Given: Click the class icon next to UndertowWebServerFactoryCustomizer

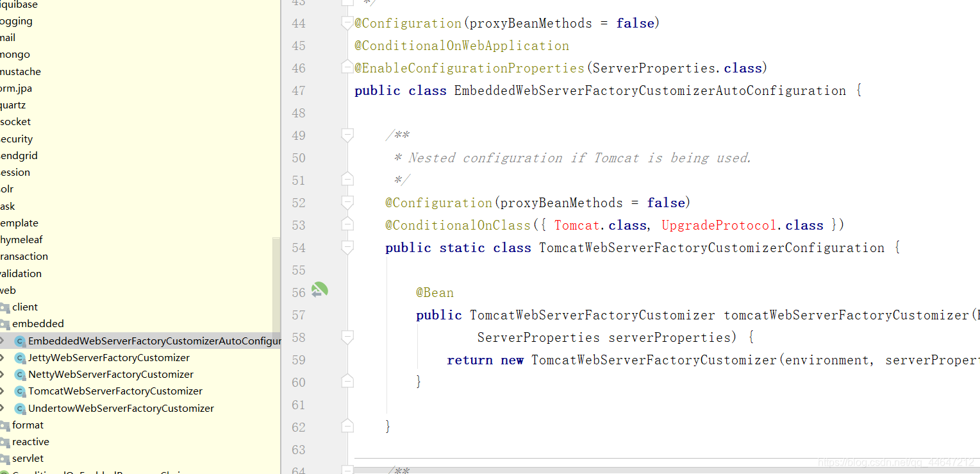Looking at the screenshot, I should point(20,409).
